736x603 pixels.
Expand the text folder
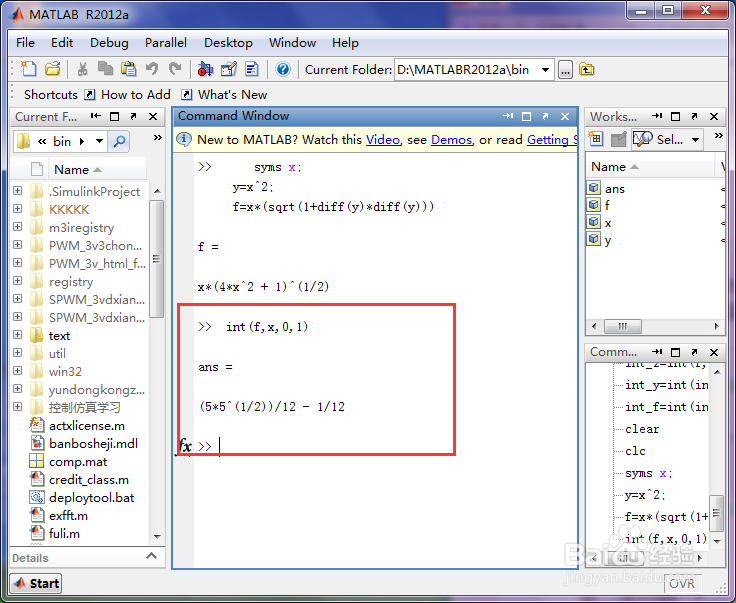click(17, 335)
